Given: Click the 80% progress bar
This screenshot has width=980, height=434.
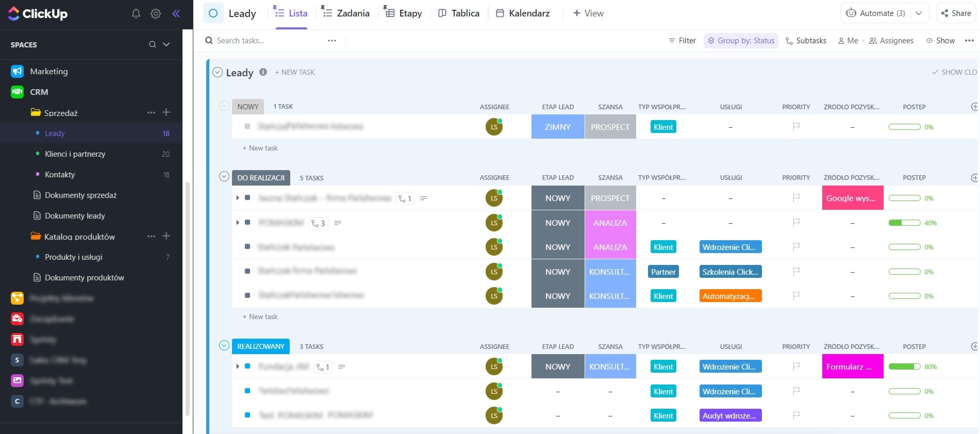Looking at the screenshot, I should pos(904,366).
